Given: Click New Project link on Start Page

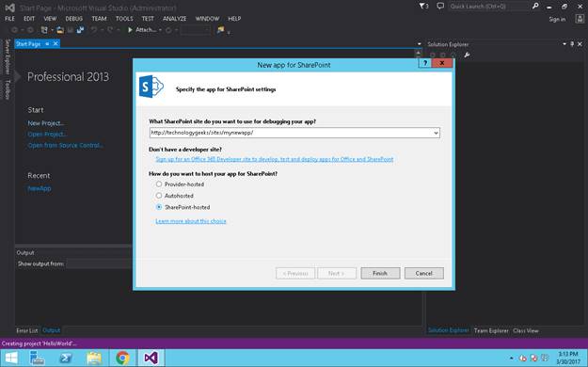Looking at the screenshot, I should click(x=46, y=123).
